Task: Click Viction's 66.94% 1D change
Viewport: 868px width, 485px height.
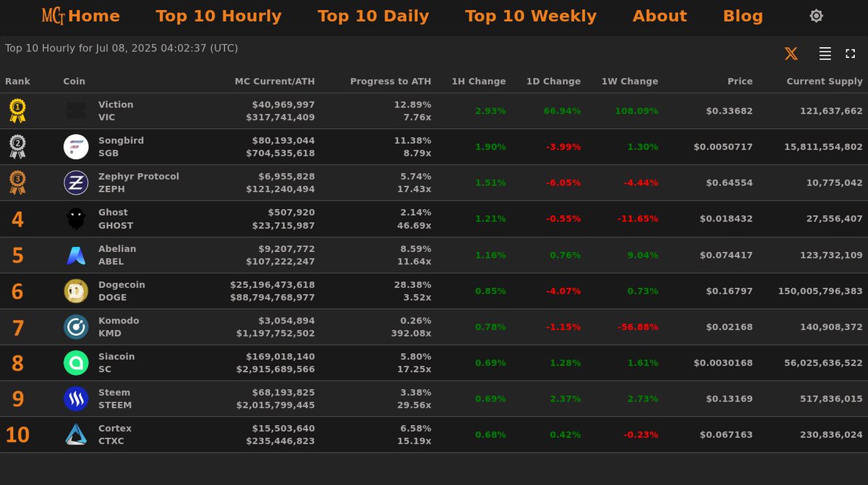Action: (x=562, y=111)
